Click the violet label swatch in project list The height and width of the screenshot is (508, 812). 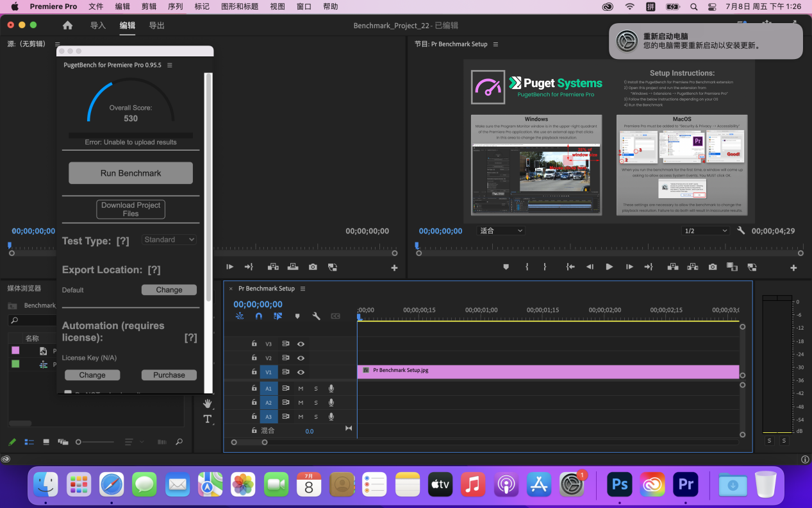[15, 350]
